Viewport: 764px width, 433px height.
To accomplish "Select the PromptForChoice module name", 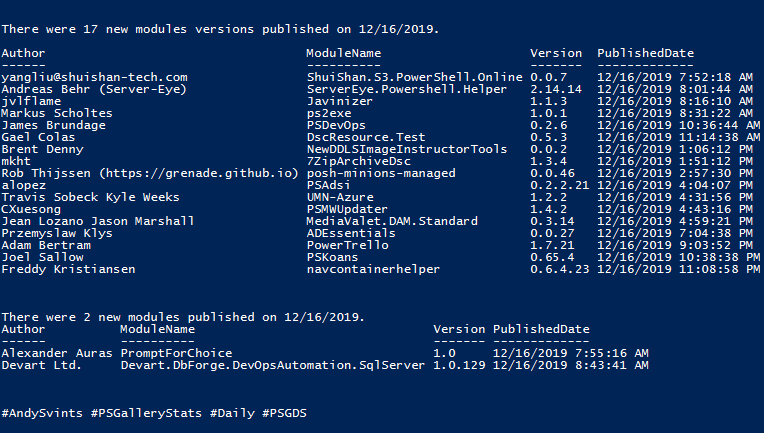I will point(176,353).
